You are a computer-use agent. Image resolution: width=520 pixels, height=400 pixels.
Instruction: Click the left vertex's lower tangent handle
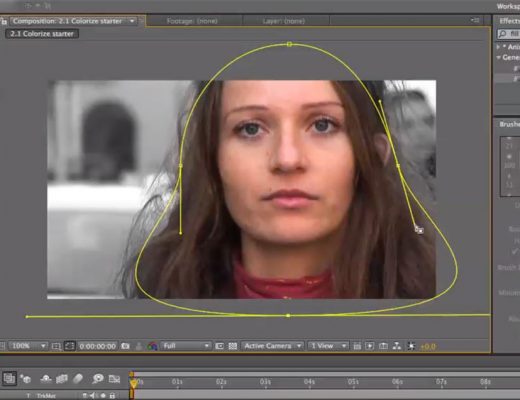[181, 233]
